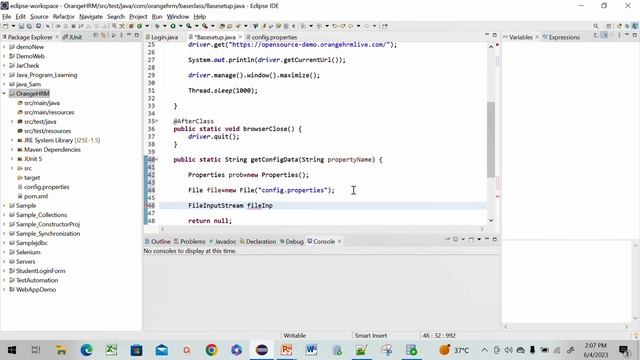Click the green Run button in toolbar

(x=173, y=26)
